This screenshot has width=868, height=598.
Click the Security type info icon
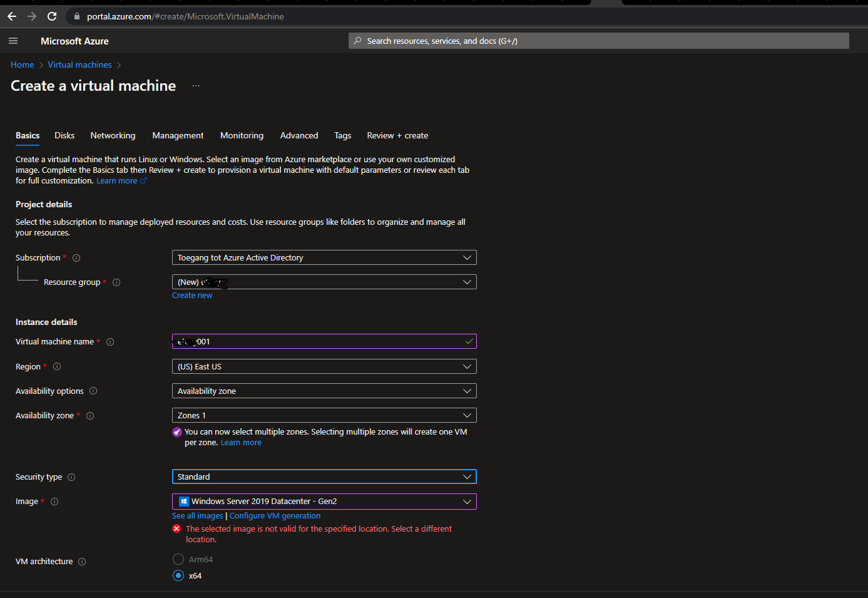(71, 477)
